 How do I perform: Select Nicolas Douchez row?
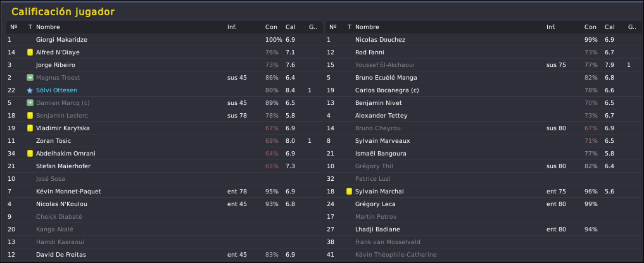380,40
